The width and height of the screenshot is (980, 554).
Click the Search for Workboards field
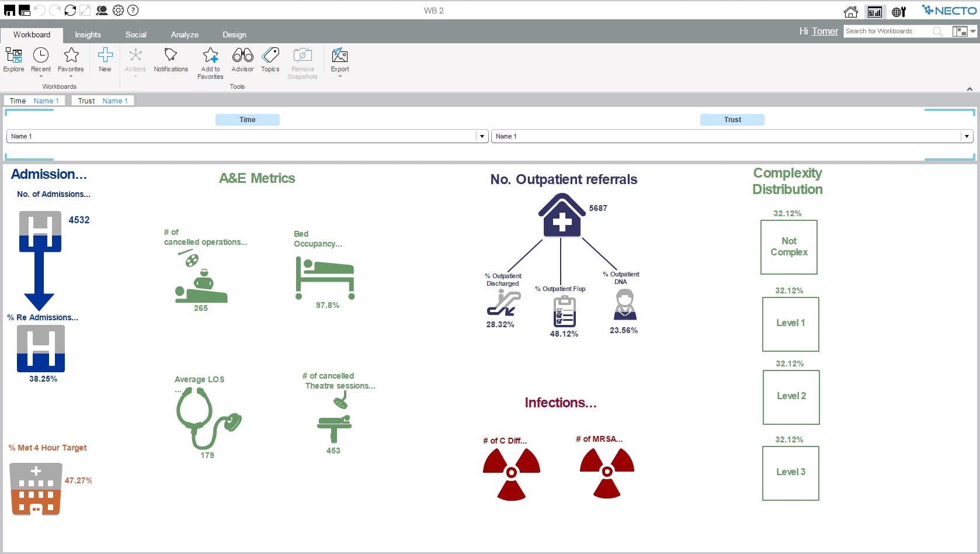[x=888, y=31]
